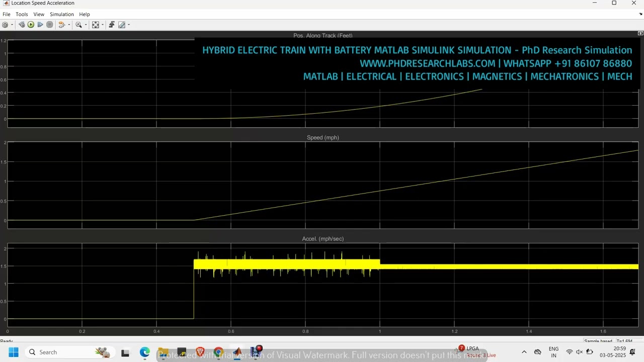Viewport: 644px width, 362px height.
Task: Click the Pos. Along Track (Feet) title
Action: [x=323, y=36]
